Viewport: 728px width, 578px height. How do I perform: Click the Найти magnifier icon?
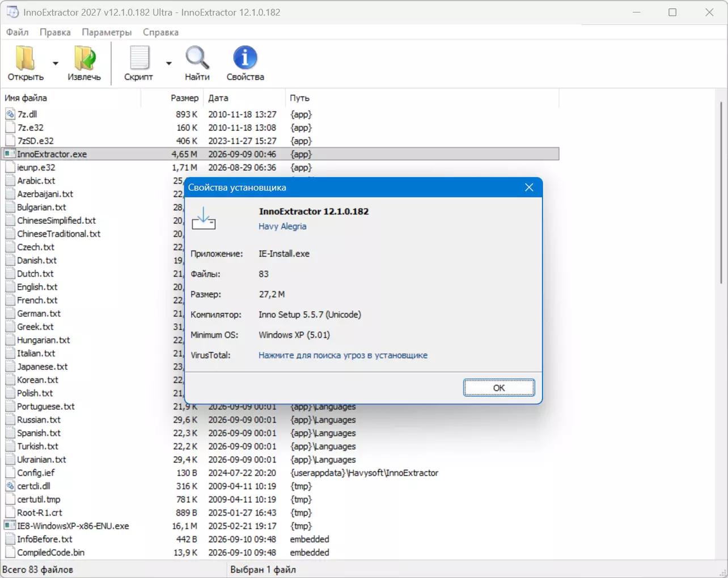point(197,58)
